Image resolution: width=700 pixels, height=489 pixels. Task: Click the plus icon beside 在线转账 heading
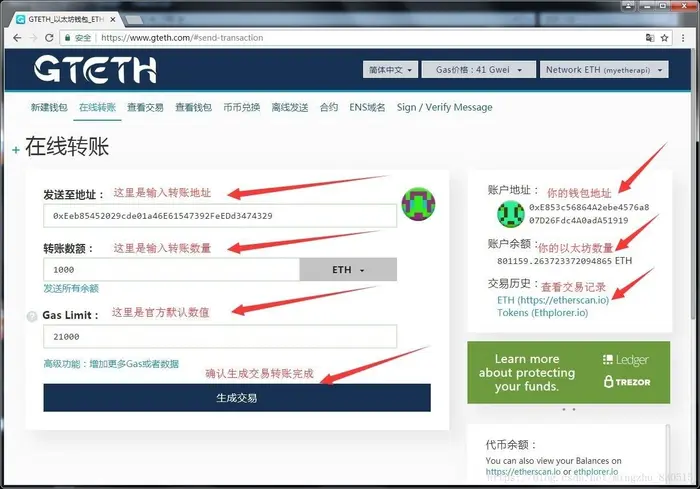(x=16, y=150)
